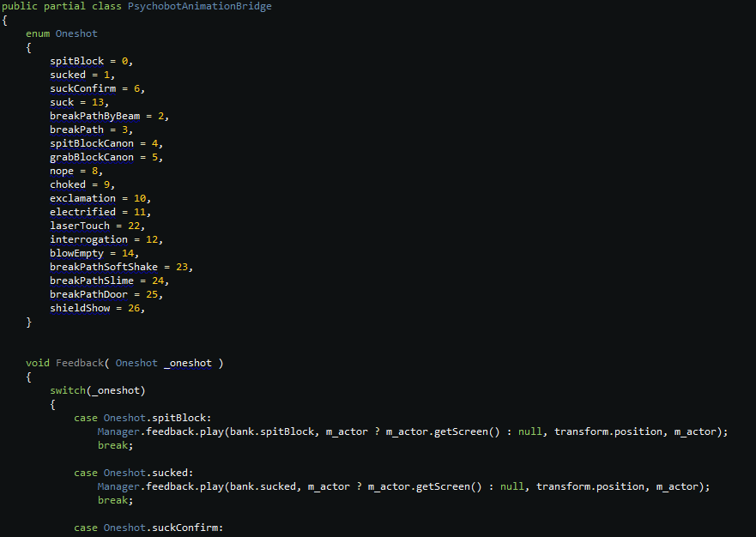Click the choked = 9 enum member
Viewport: 756px width, 537px height.
point(82,184)
